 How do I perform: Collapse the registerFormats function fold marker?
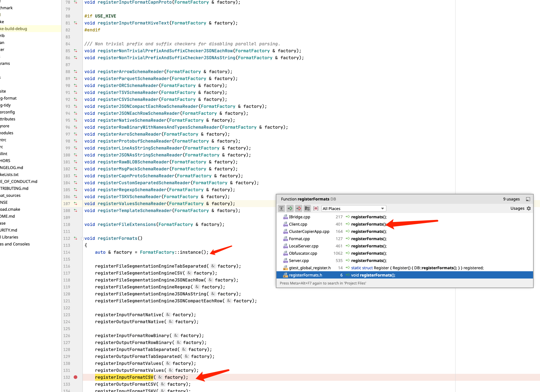pos(82,239)
